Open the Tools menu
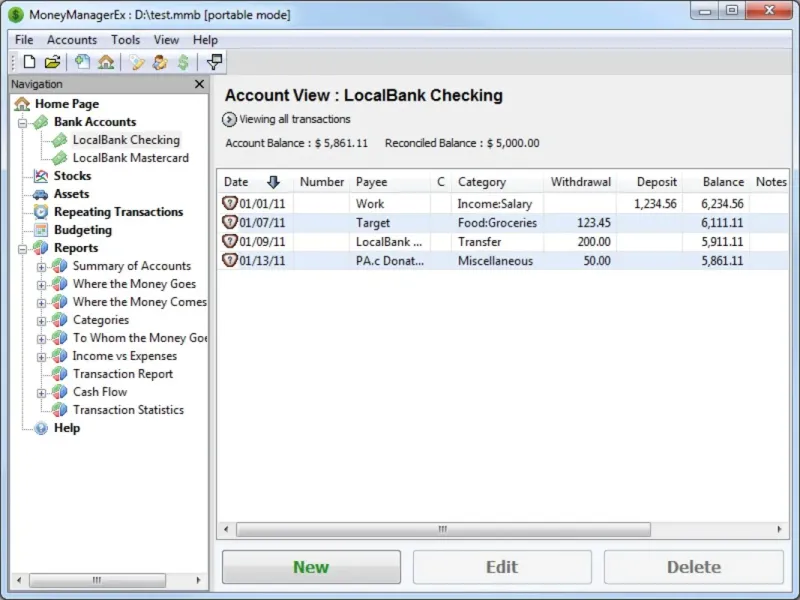The width and height of the screenshot is (800, 600). [126, 40]
